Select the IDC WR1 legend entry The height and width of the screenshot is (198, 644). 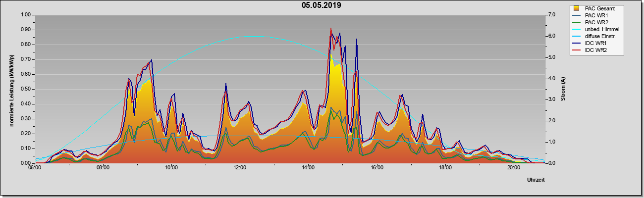point(595,43)
